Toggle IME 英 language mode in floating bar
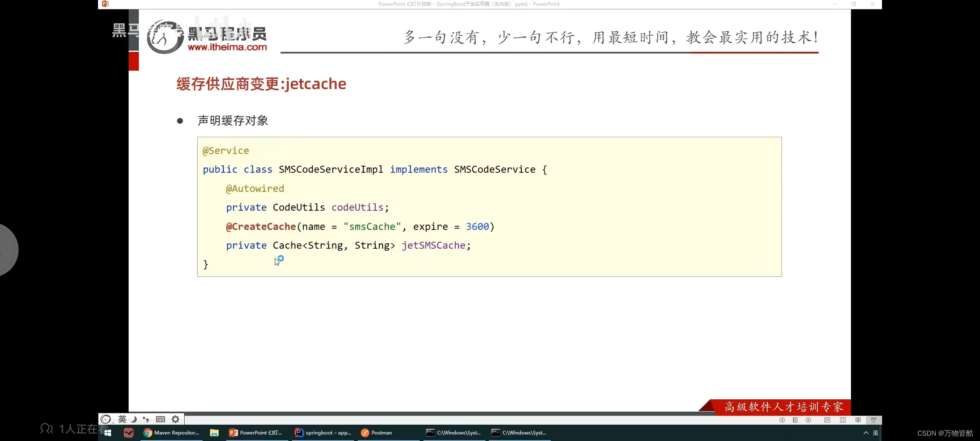 click(x=122, y=419)
